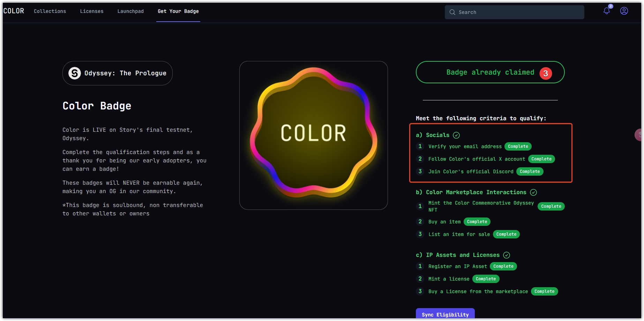Click Complete tag next to Buy an item
This screenshot has height=321, width=644.
tap(477, 222)
